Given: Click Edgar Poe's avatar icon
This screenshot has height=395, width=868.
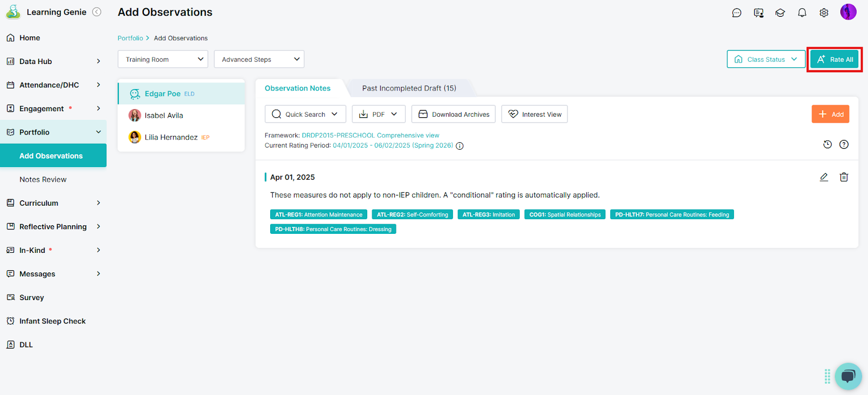Looking at the screenshot, I should [135, 94].
